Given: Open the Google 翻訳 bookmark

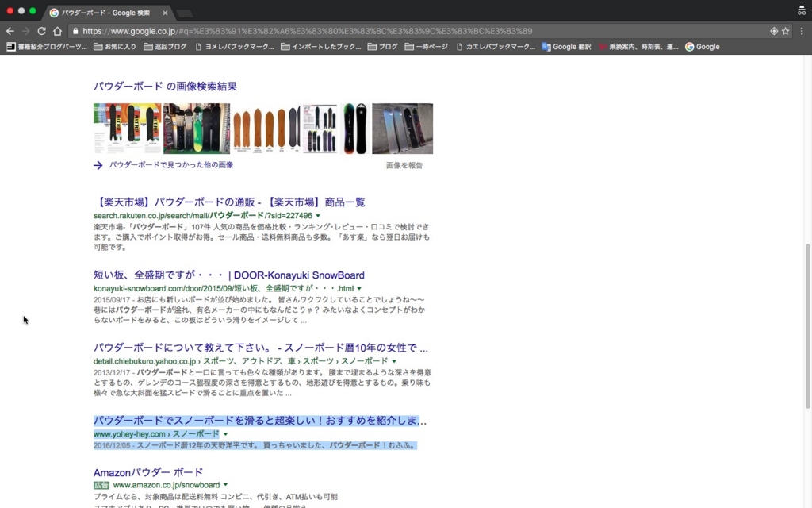Looking at the screenshot, I should (x=566, y=47).
